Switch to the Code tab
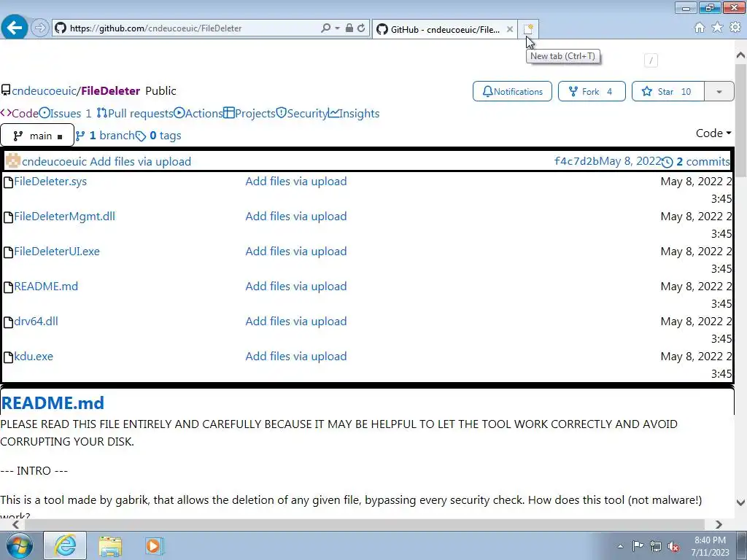 [x=20, y=113]
